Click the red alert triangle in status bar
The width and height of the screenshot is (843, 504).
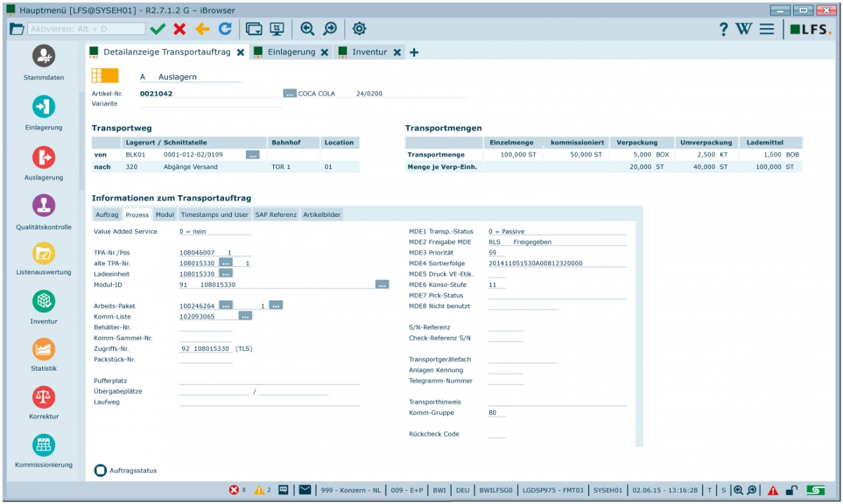point(773,490)
